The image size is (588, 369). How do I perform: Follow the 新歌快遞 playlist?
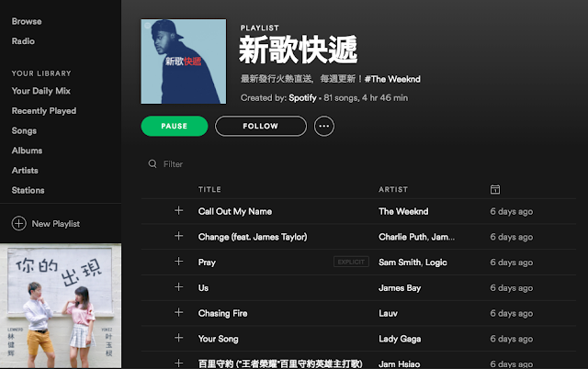tap(261, 127)
